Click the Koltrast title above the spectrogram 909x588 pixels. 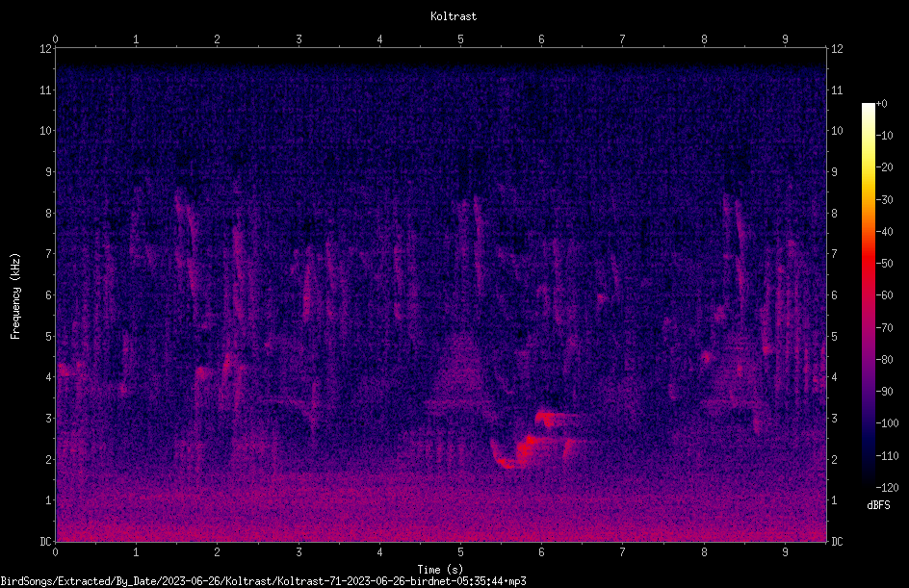click(x=454, y=16)
